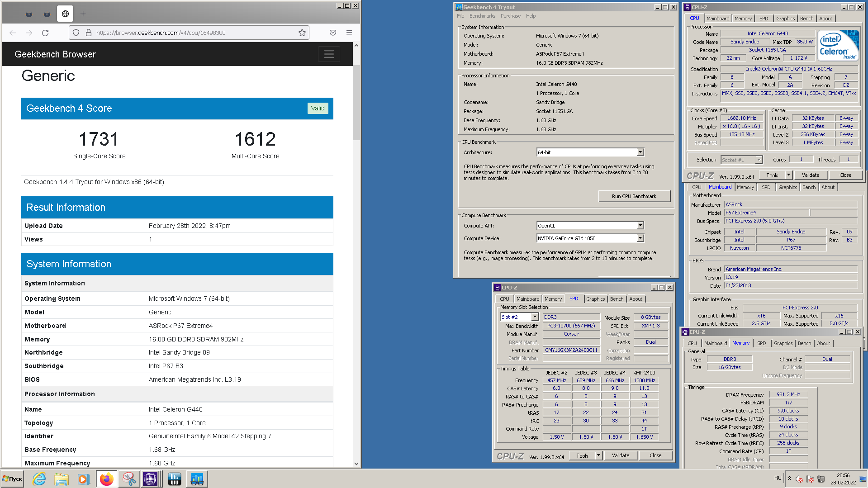
Task: Click the browser scrollbar down arrow
Action: click(x=356, y=464)
